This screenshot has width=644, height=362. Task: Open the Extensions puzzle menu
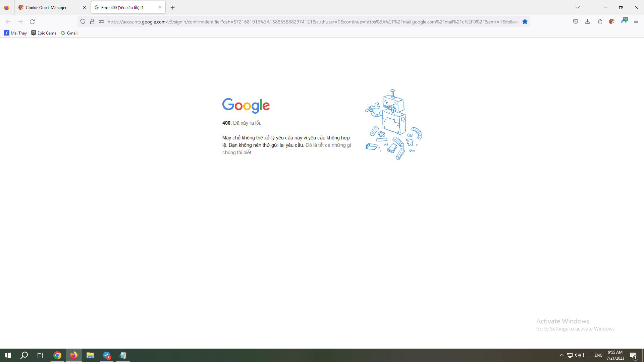600,22
